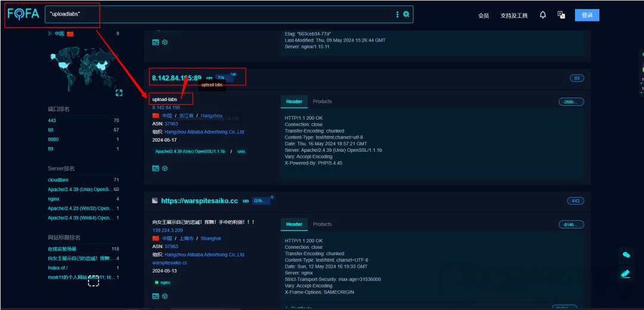Click the cube icon under 8.142.84.195 result
This screenshot has width=644, height=310.
tap(164, 168)
